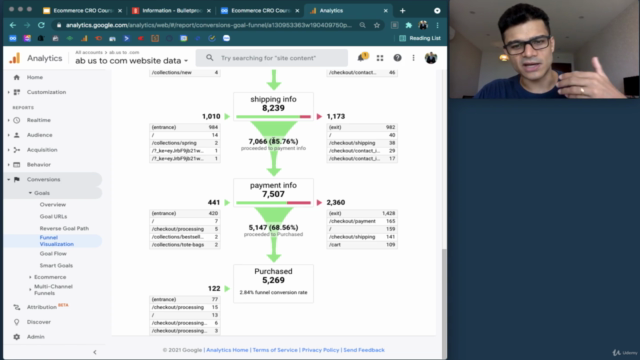Click the 2,360 exits count
This screenshot has height=360, width=640.
(336, 202)
